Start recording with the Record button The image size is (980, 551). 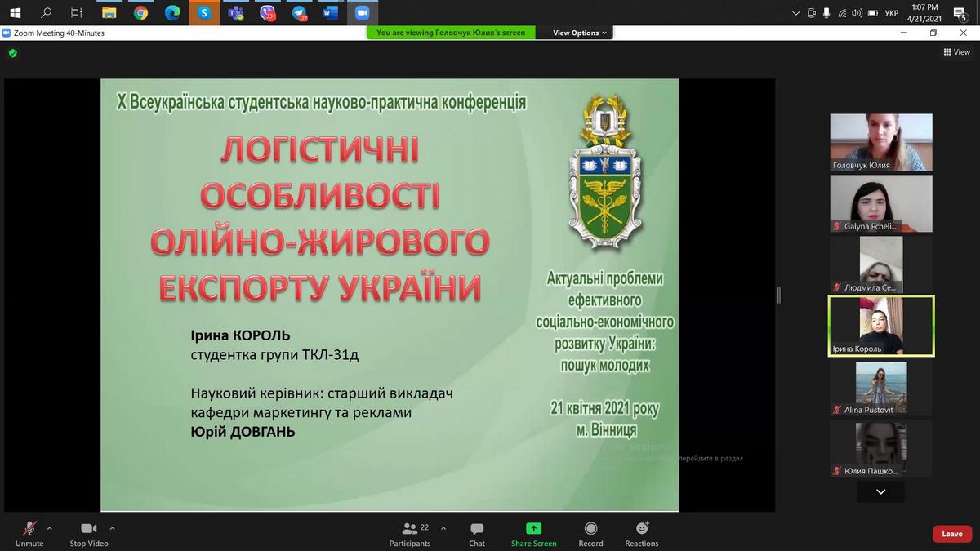click(x=590, y=534)
